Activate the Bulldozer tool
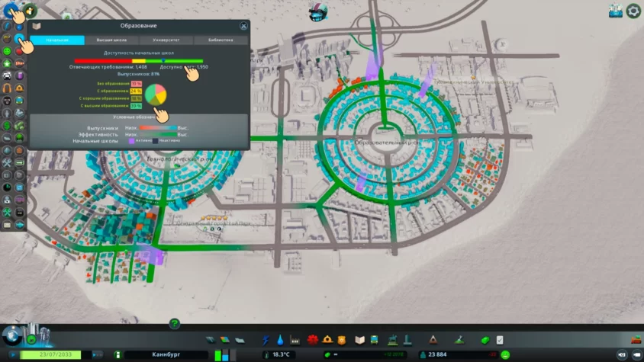The image size is (644, 362). pyautogui.click(x=636, y=340)
